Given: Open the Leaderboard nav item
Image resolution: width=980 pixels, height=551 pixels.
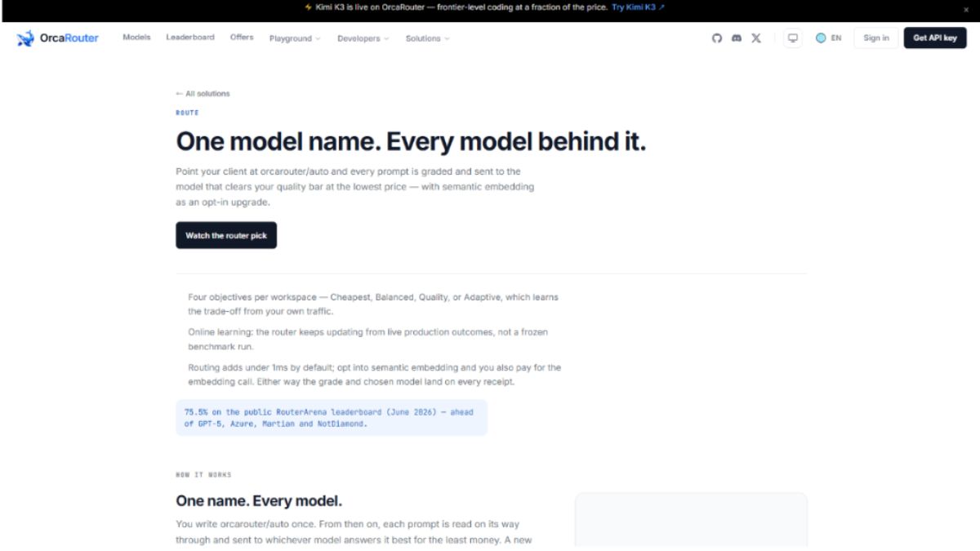Looking at the screenshot, I should pos(190,38).
